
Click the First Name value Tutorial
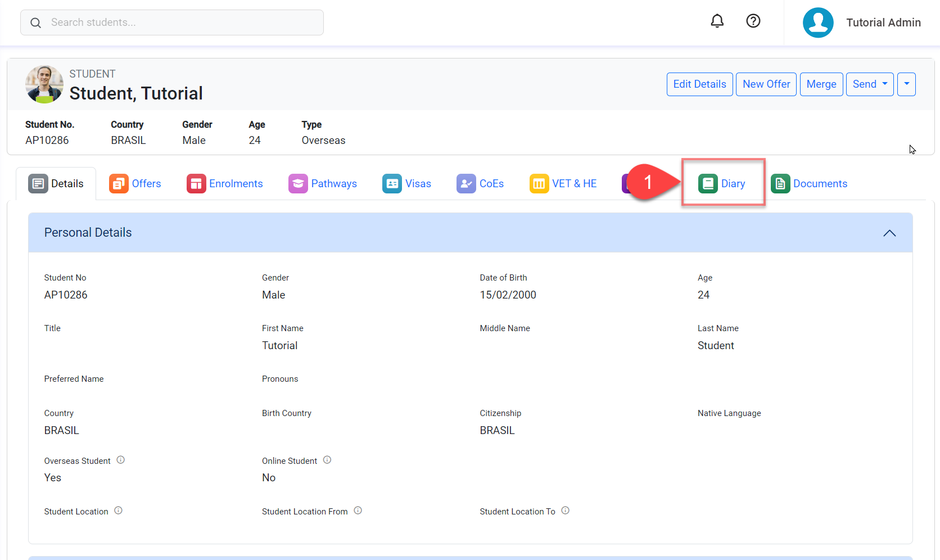(280, 345)
